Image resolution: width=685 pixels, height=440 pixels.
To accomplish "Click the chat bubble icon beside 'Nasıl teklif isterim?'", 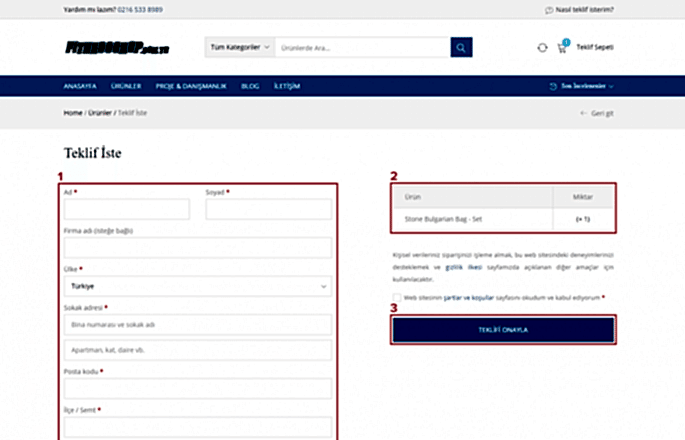I will coord(549,10).
